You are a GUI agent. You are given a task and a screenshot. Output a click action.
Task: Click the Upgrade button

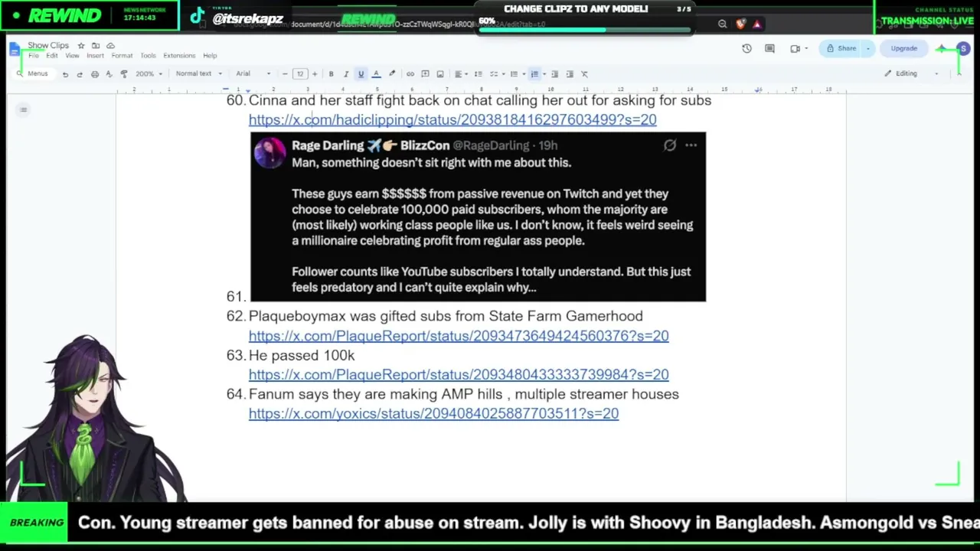[x=903, y=49]
